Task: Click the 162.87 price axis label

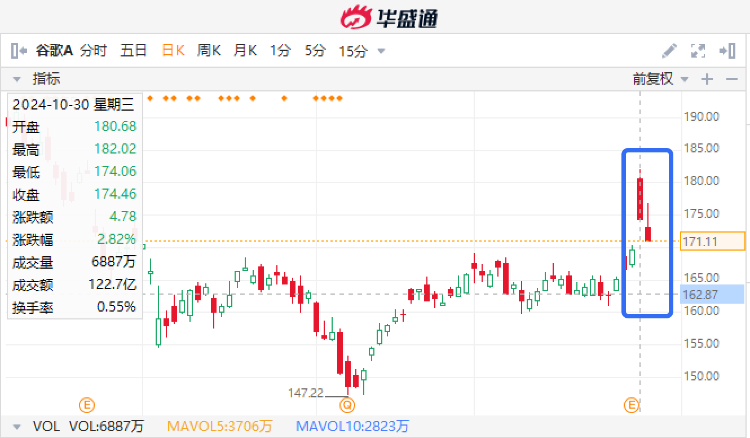Action: [x=712, y=294]
